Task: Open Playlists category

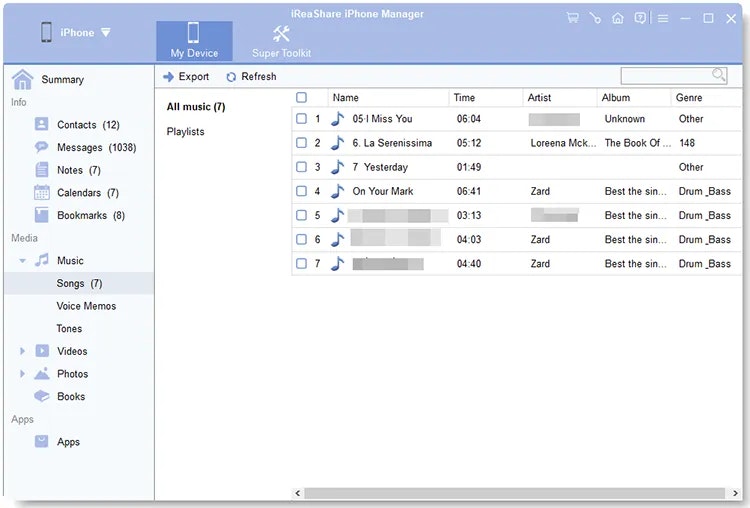Action: [185, 132]
